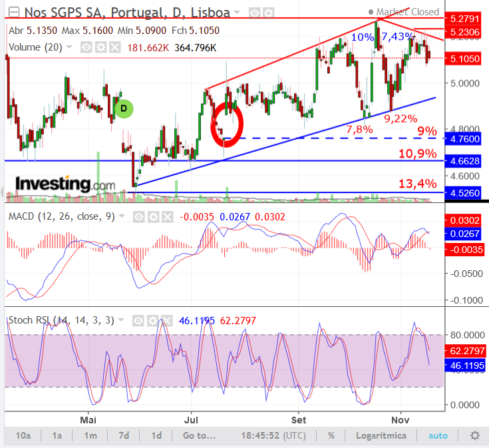Click the 4.7600 blue price label
Screen dimensions: 489x448
coord(464,139)
